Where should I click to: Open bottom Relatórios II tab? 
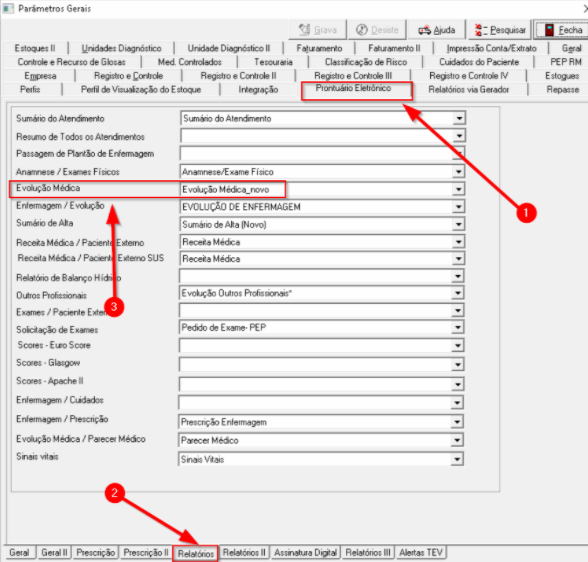click(x=244, y=553)
